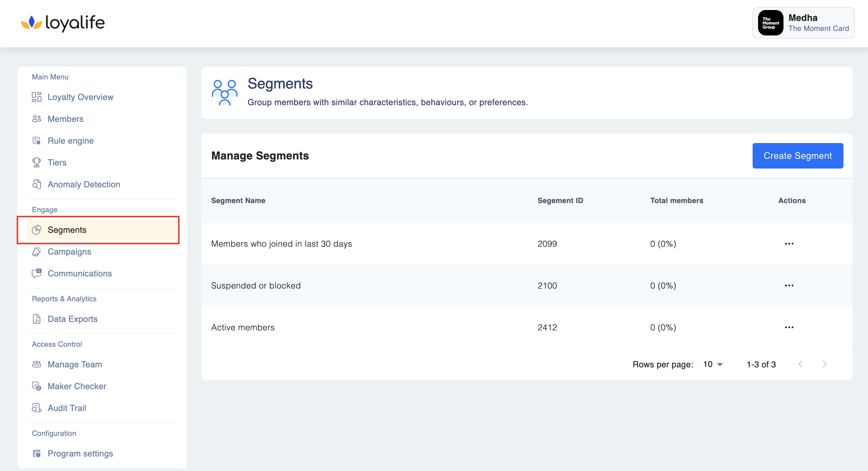Click the Data Exports file icon
Image resolution: width=868 pixels, height=471 pixels.
point(36,319)
